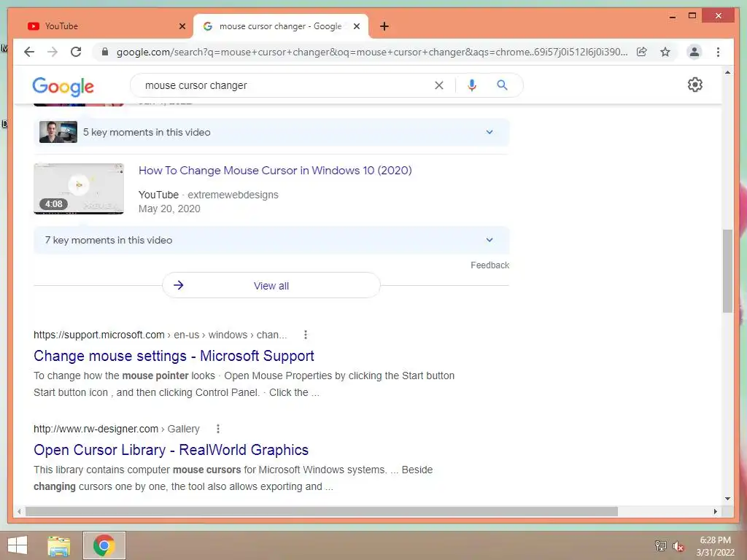747x560 pixels.
Task: Expand 5 key moments in this video
Action: coord(271,132)
